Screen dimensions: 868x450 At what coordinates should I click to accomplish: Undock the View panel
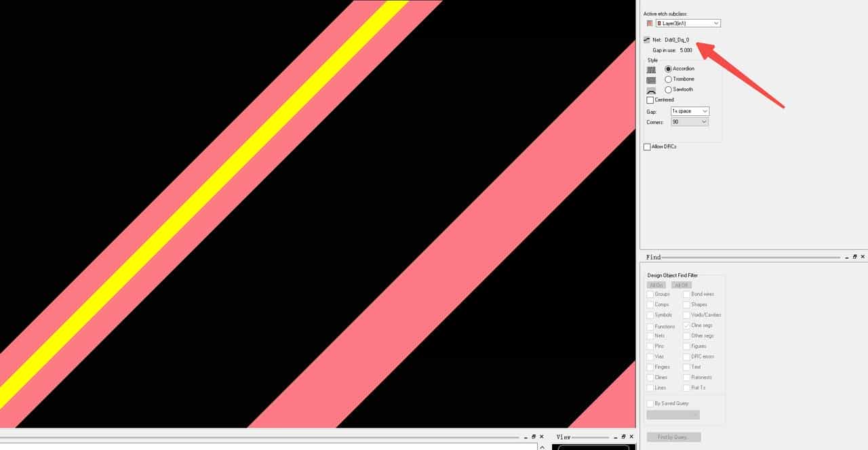coord(623,436)
